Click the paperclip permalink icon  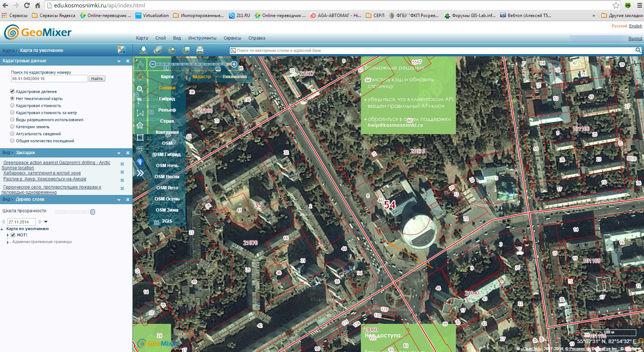click(158, 50)
